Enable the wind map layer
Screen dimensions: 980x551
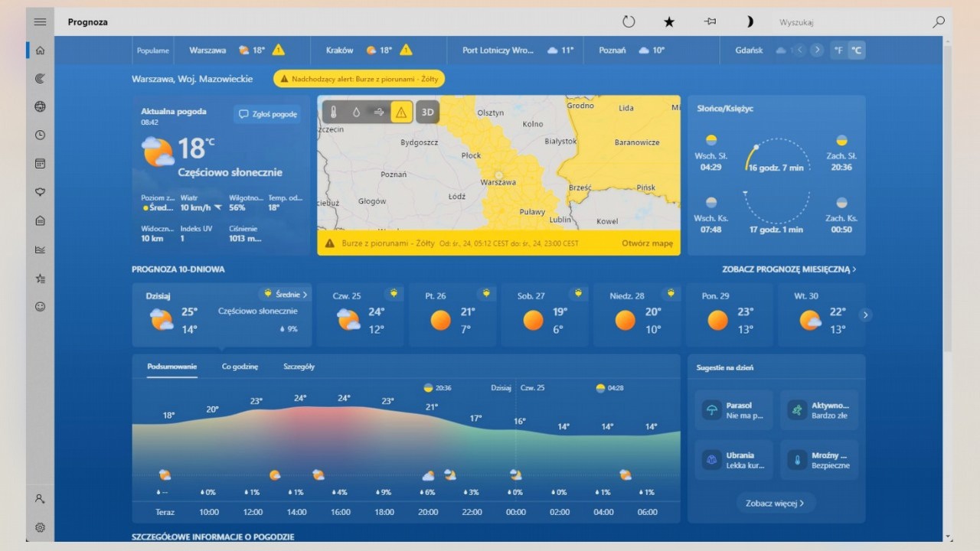[378, 112]
